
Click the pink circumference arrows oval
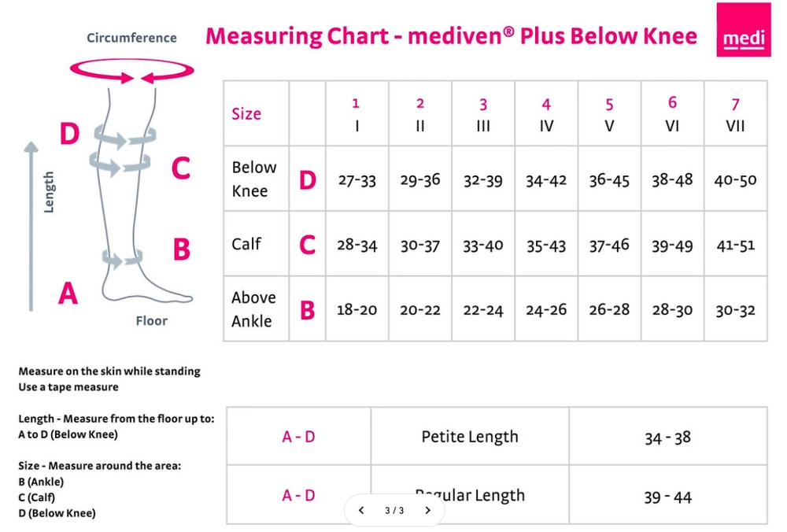tap(132, 72)
